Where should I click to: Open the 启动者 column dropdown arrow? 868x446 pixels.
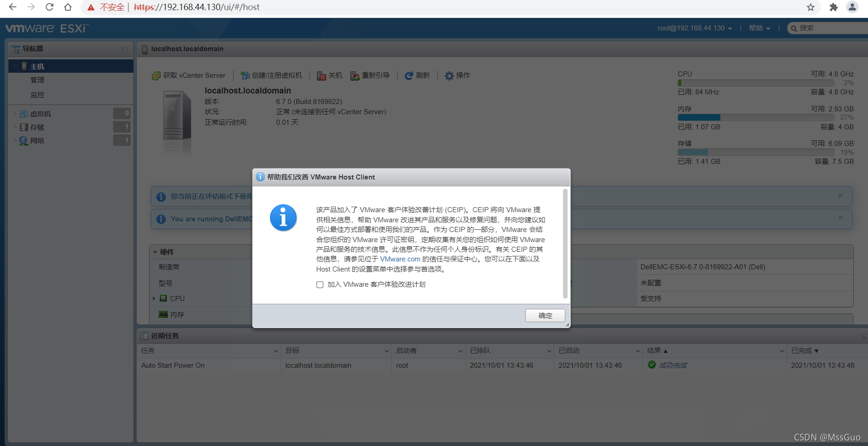(x=460, y=351)
